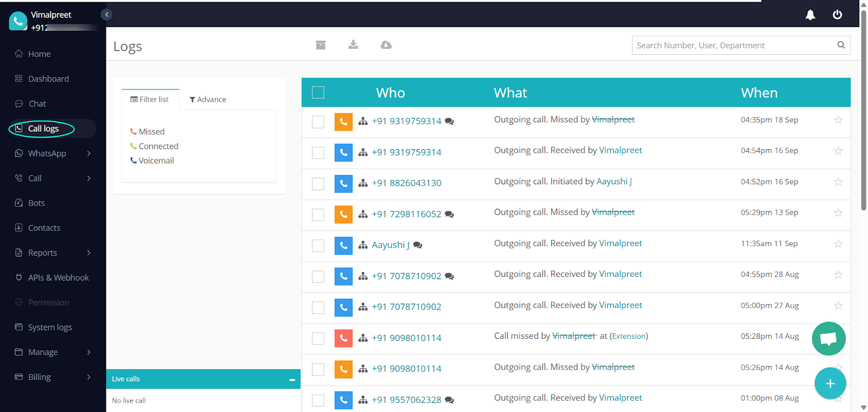This screenshot has width=868, height=412.
Task: Filter logs by Missed calls
Action: pyautogui.click(x=151, y=132)
